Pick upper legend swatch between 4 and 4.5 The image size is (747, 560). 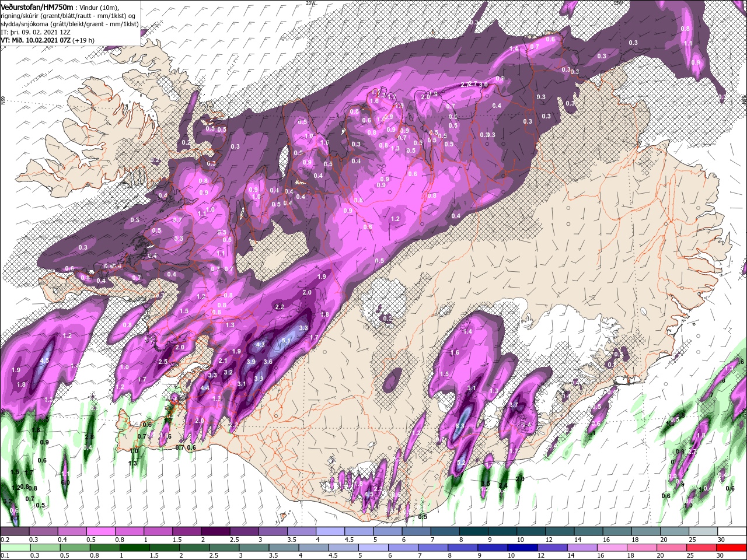point(329,531)
